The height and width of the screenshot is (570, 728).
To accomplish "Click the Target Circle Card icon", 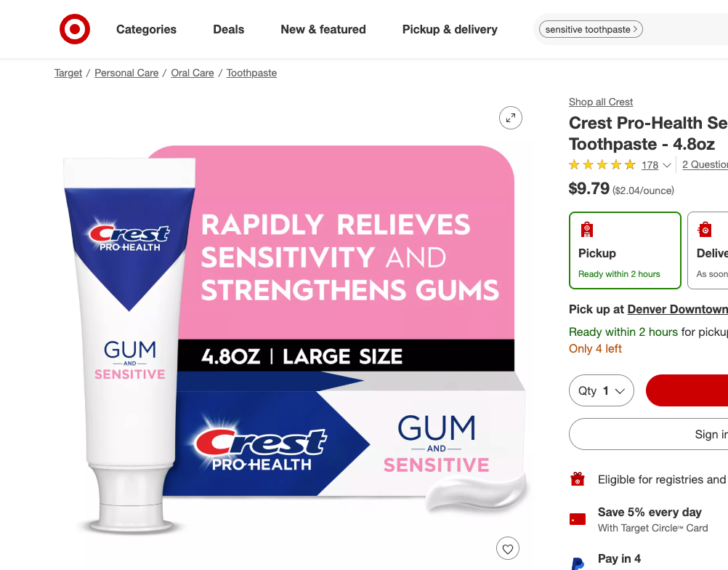I will 578,519.
